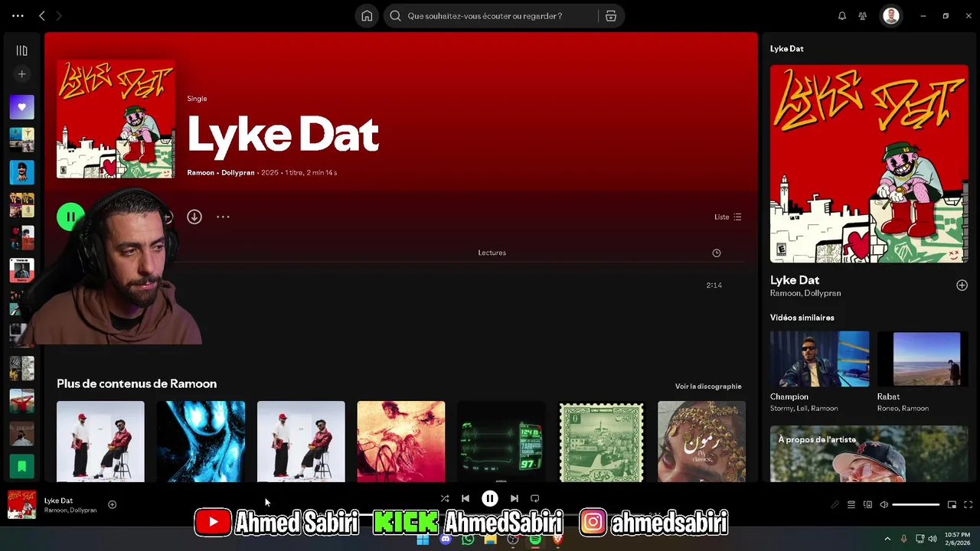Open friend activity icon
This screenshot has width=980, height=551.
(x=863, y=16)
